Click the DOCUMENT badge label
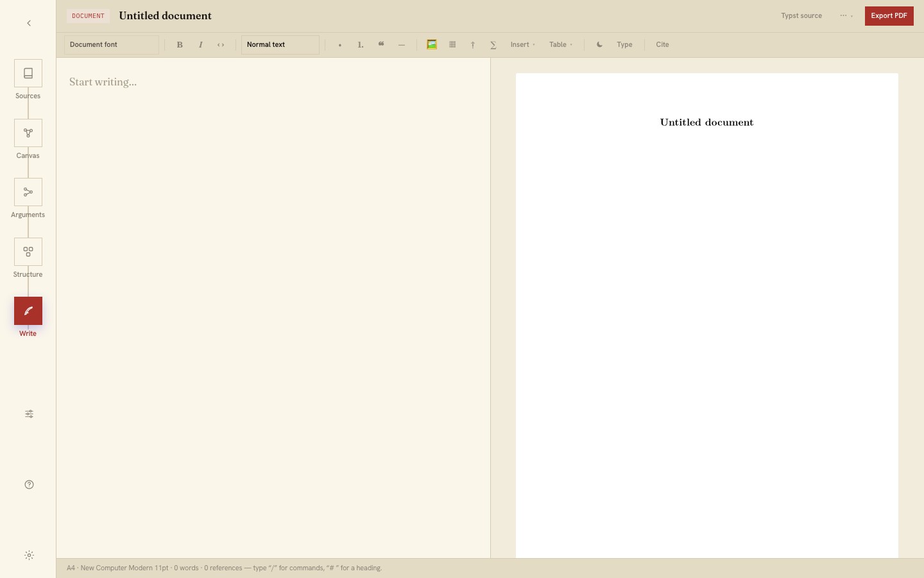 88,16
